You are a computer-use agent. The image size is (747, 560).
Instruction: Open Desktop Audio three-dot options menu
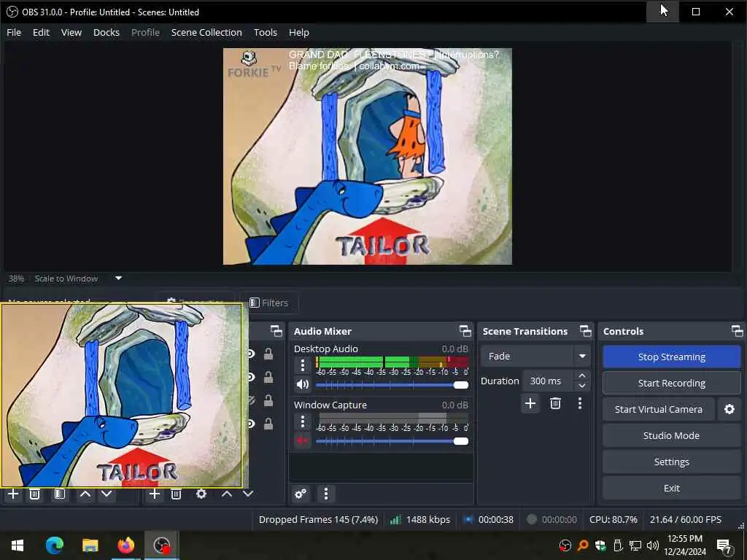[303, 365]
